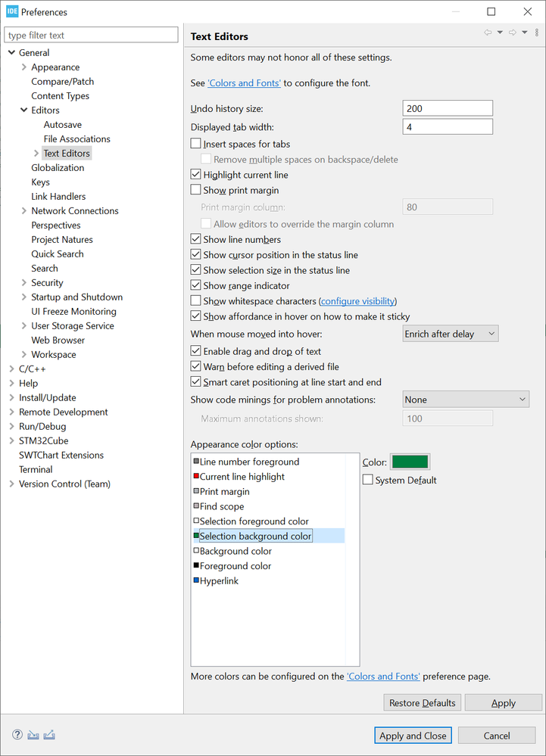
Task: Select Autosave in the tree
Action: 63,124
